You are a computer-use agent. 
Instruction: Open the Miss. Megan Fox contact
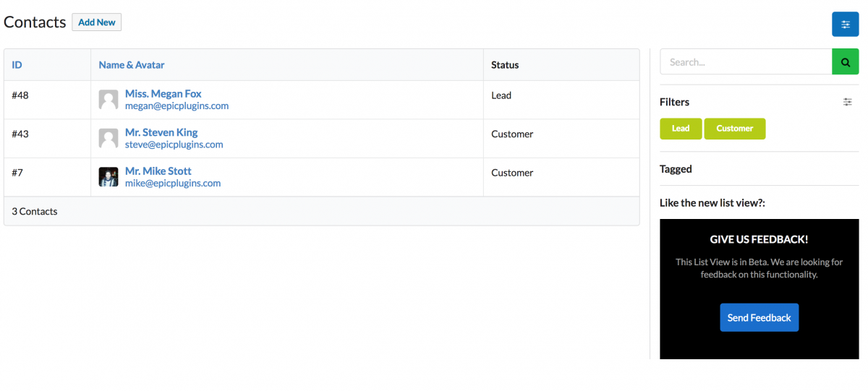pyautogui.click(x=163, y=94)
